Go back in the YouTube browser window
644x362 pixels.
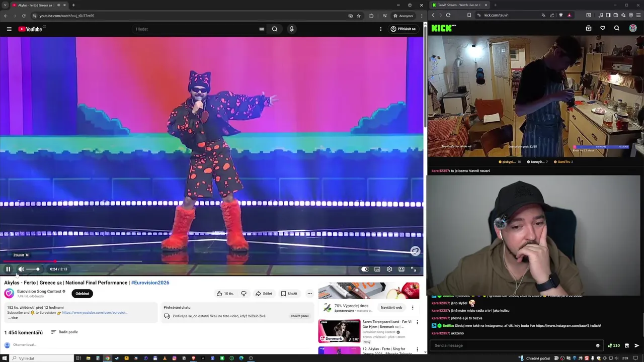[x=6, y=16]
